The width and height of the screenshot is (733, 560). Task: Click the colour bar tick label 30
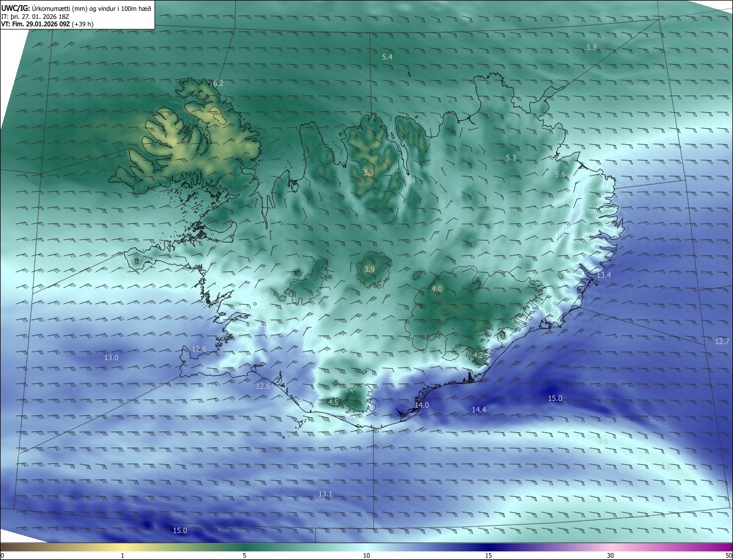[x=610, y=555]
